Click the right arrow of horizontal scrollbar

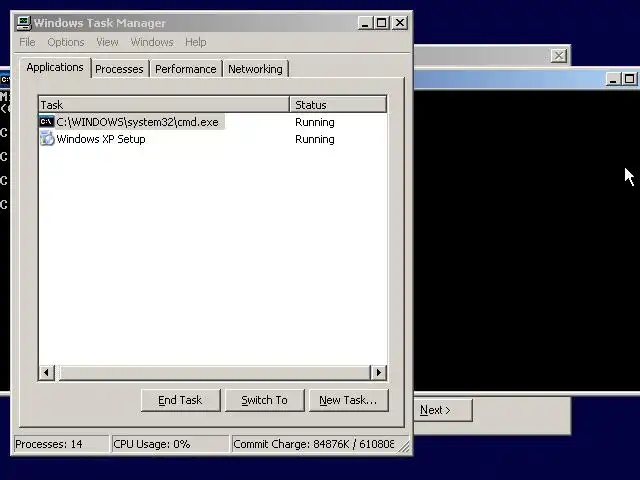point(378,372)
